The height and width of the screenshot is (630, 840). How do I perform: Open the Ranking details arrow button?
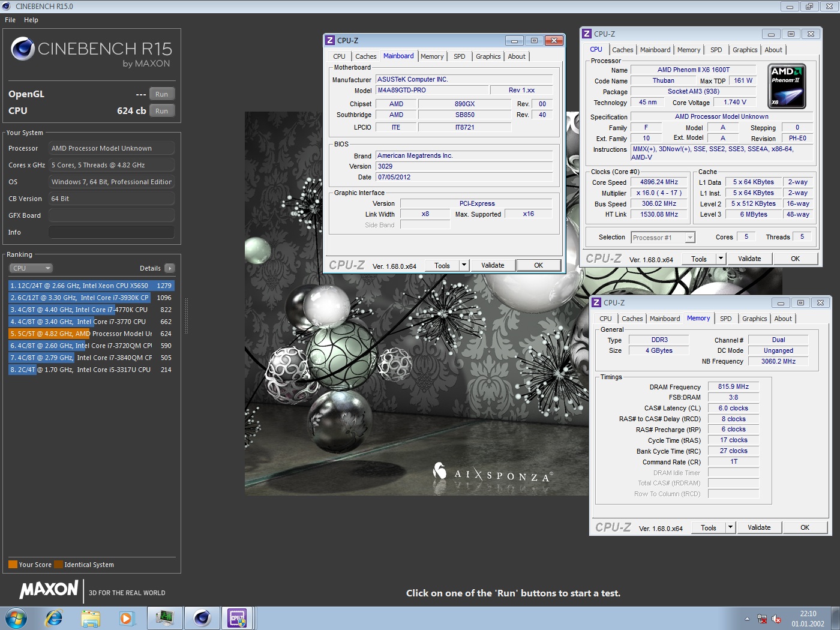(170, 268)
